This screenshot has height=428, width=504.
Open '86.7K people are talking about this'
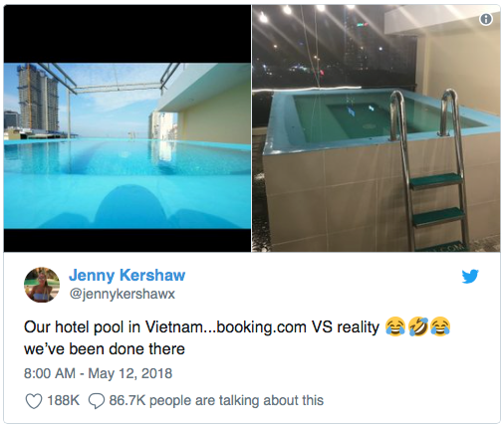(216, 400)
